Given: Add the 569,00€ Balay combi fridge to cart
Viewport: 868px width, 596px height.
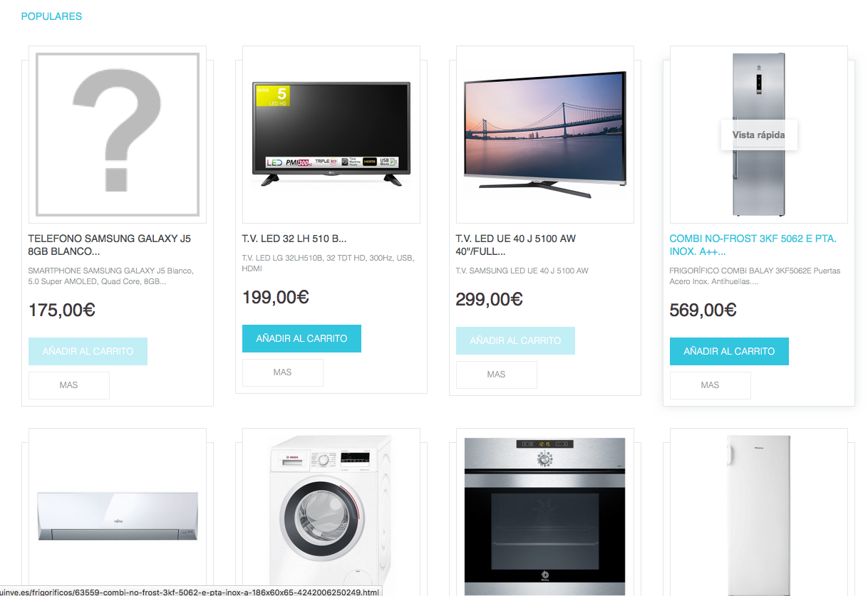Looking at the screenshot, I should (x=729, y=351).
